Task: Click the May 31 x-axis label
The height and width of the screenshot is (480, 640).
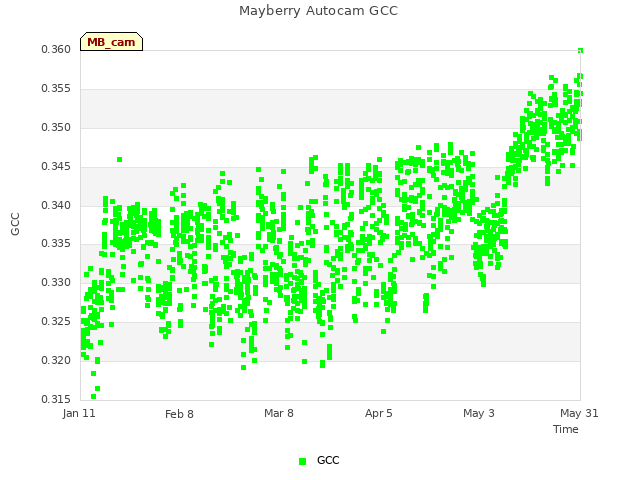Action: click(579, 413)
